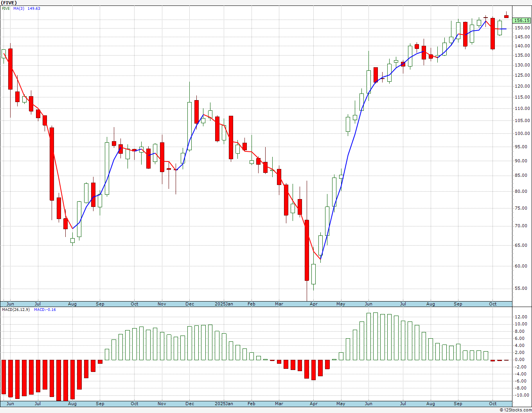Viewport: 532px width, 413px height.
Task: Click the current price tag 156.15
Action: (522, 20)
